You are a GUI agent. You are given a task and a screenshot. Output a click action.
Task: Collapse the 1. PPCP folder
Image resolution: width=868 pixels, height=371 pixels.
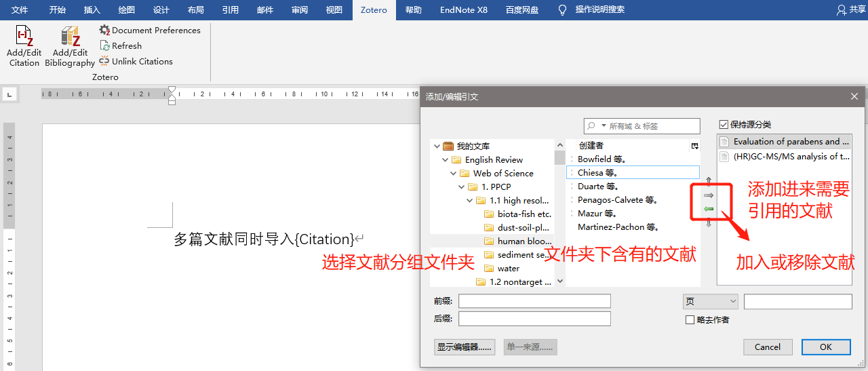point(462,187)
